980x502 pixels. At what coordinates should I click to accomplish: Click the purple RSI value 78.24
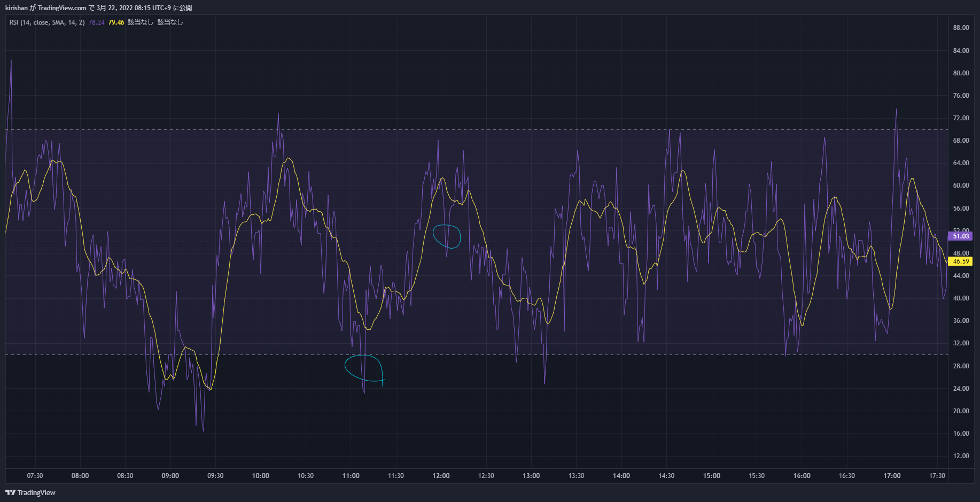pyautogui.click(x=97, y=22)
